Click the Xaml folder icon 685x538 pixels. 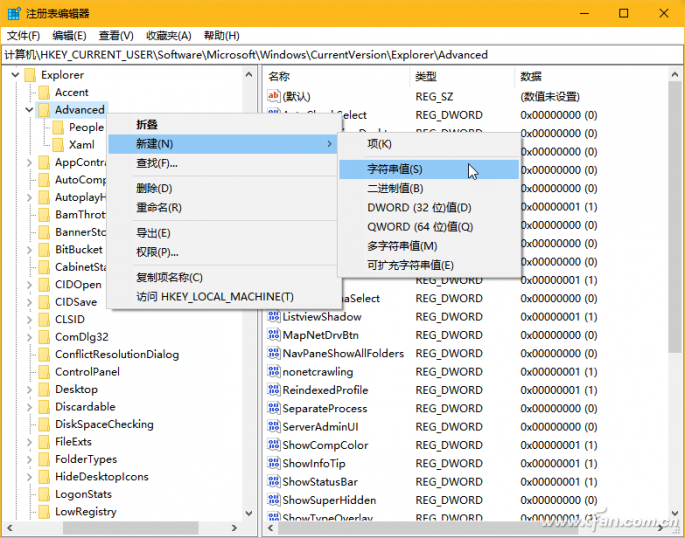58,145
